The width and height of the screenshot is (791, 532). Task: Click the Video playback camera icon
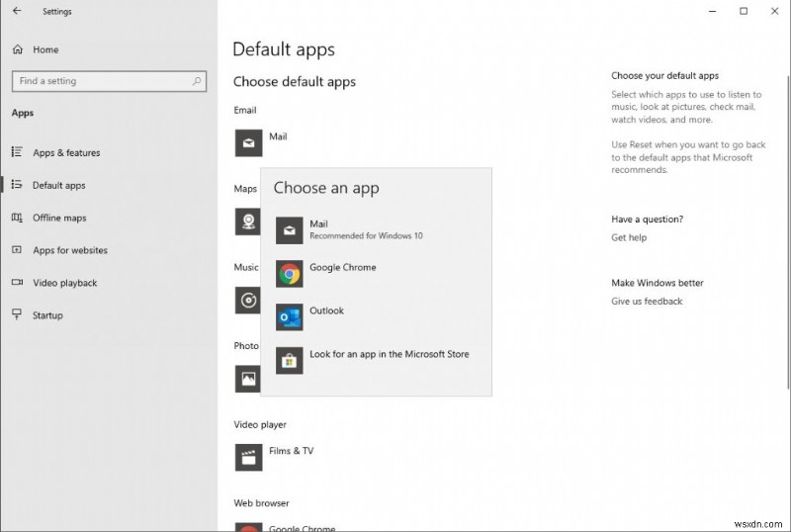pos(17,282)
